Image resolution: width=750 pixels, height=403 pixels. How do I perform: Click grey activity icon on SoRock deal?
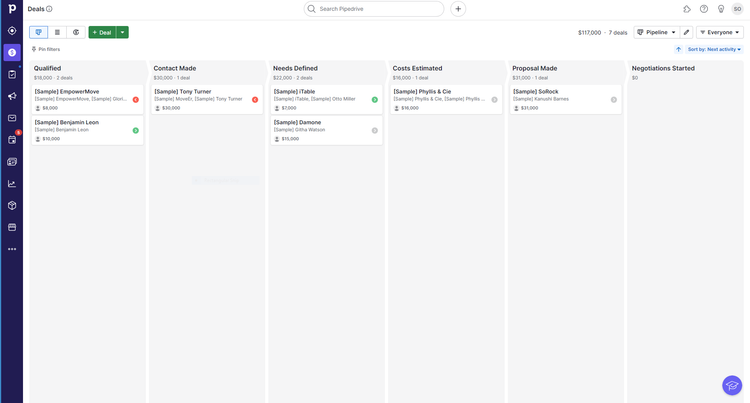tap(614, 99)
